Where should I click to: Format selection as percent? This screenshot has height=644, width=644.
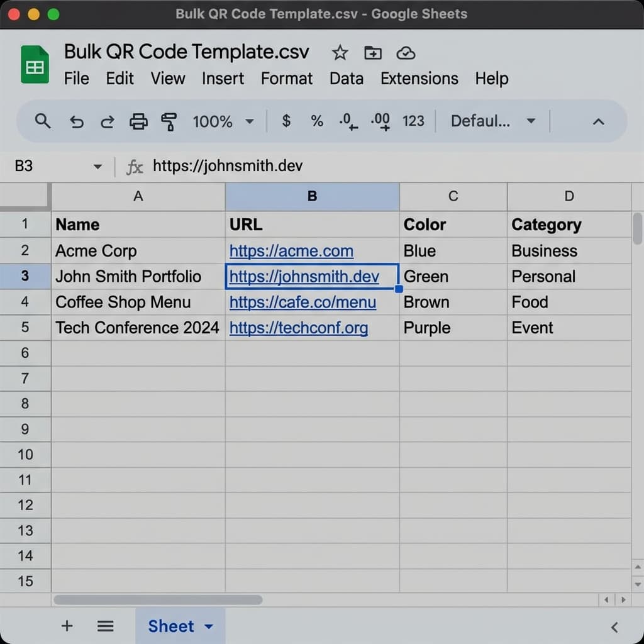pos(316,121)
